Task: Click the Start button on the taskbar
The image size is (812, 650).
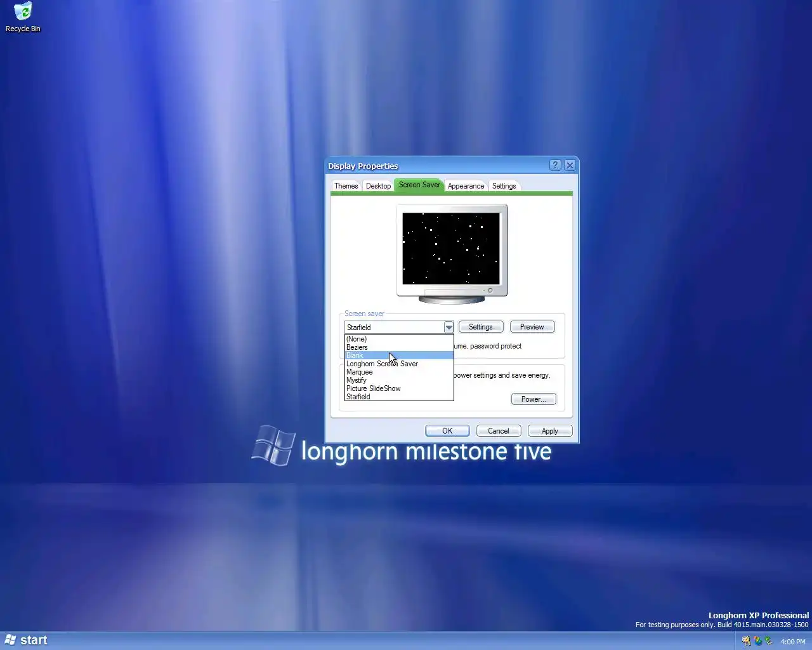Action: point(26,640)
